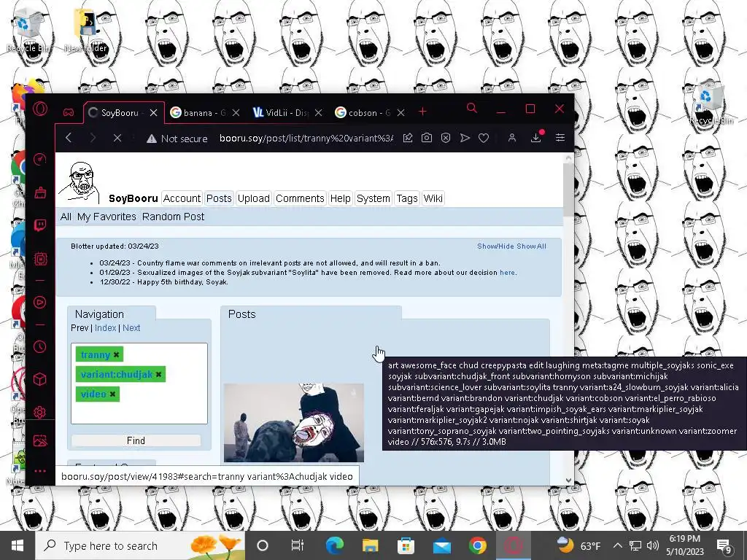Remove the video search tag
Screen dimensions: 747x560
(112, 394)
